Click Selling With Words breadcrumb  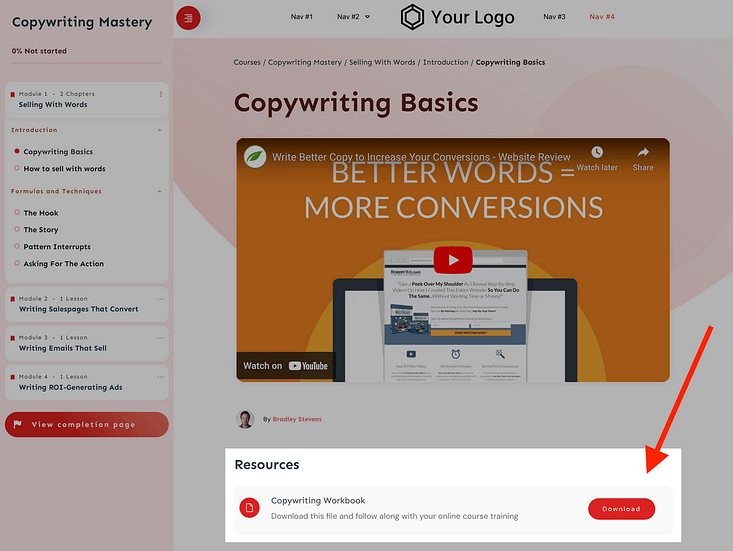pyautogui.click(x=382, y=62)
